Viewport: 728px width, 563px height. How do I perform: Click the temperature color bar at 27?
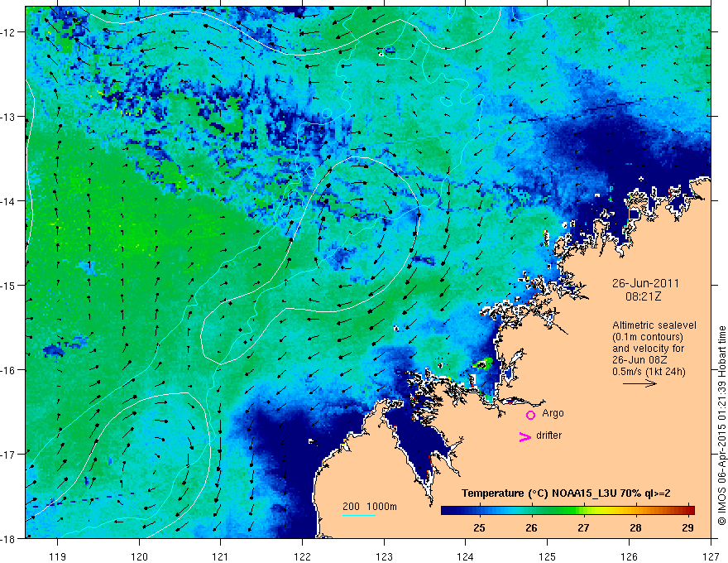point(583,510)
